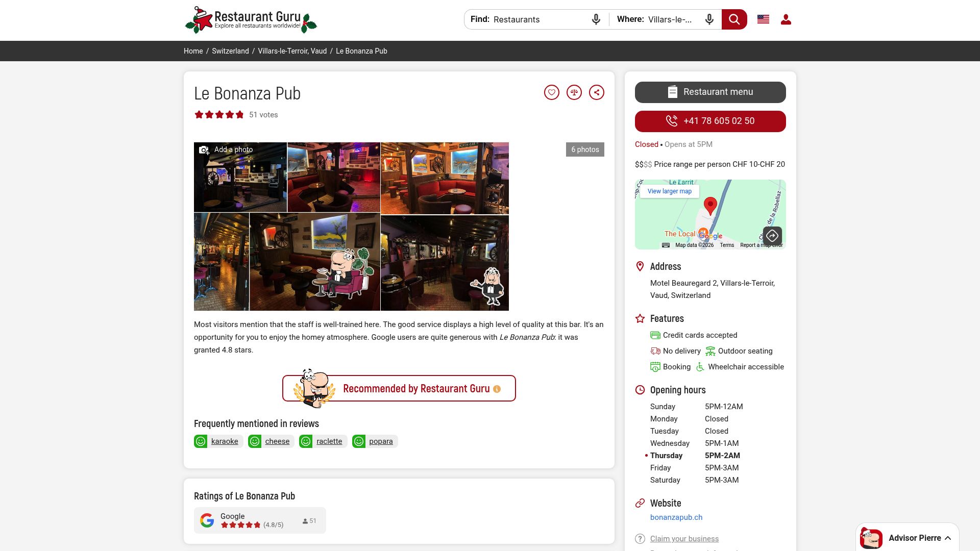Open the second interior photo thumbnail

(333, 177)
